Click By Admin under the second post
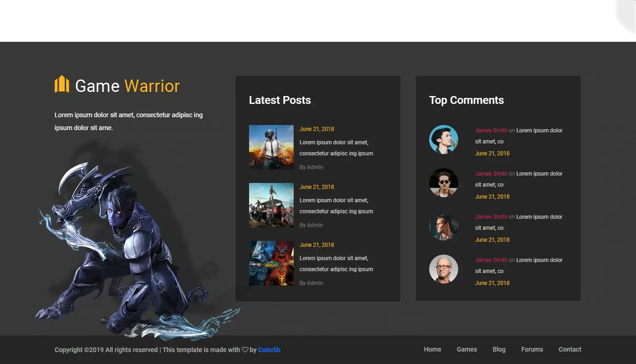Image resolution: width=636 pixels, height=364 pixels. (x=311, y=225)
